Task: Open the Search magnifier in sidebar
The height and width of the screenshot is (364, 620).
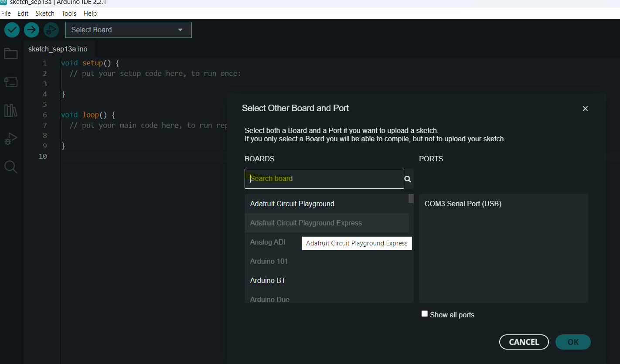Action: [x=11, y=167]
